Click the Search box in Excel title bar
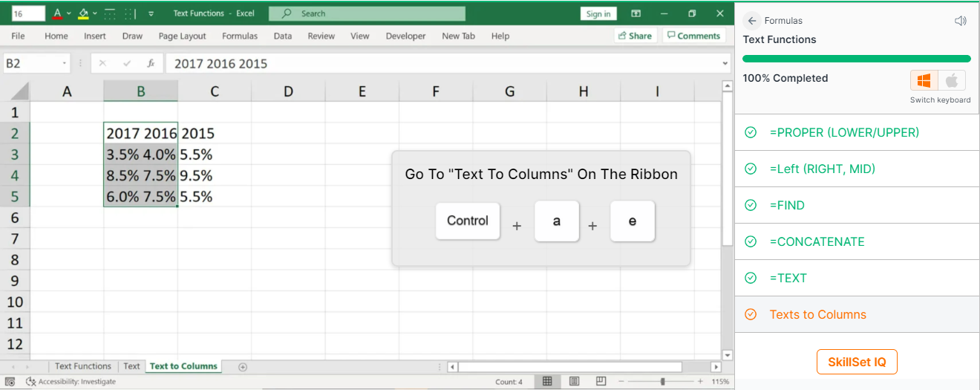The width and height of the screenshot is (980, 390). coord(367,13)
